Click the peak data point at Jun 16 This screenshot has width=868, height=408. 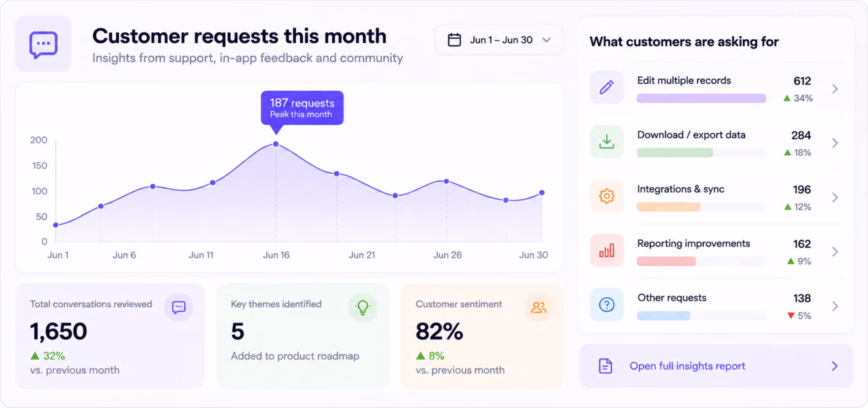pos(276,144)
